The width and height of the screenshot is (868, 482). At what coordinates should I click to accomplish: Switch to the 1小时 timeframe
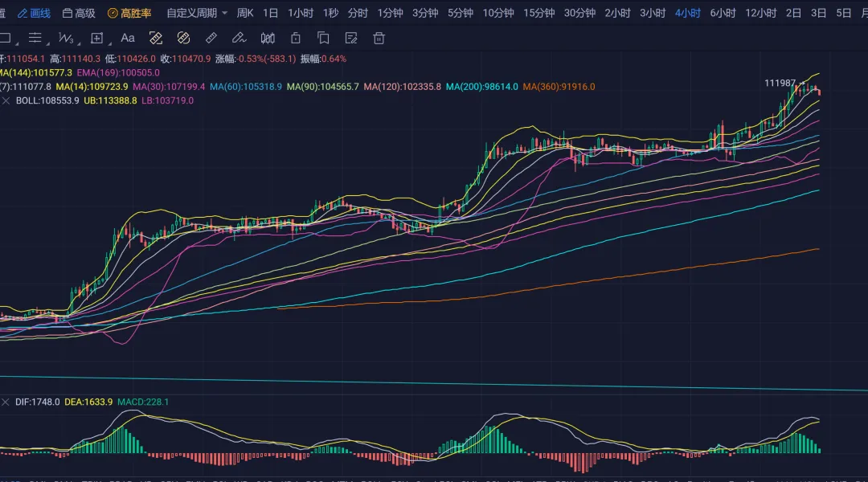pyautogui.click(x=301, y=13)
